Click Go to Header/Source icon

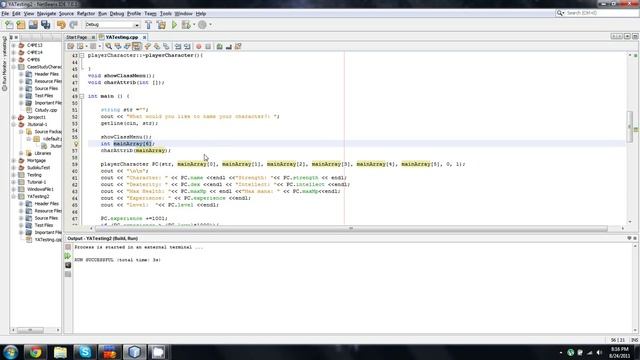tap(238, 47)
